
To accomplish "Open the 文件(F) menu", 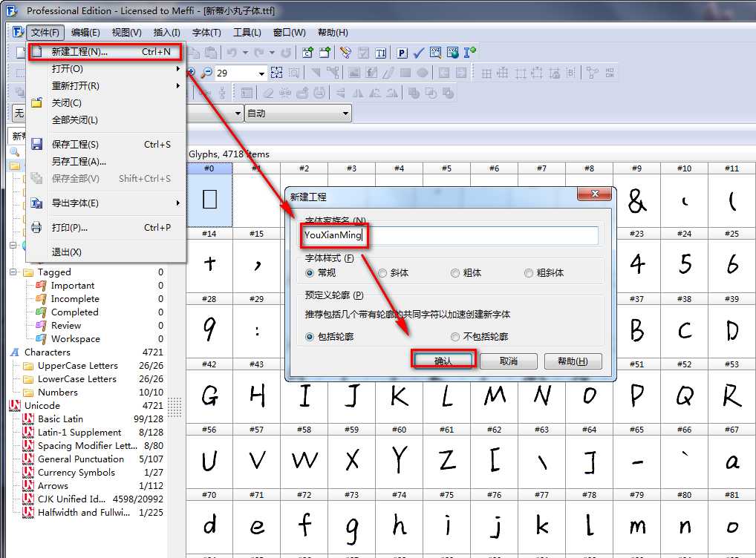I will (45, 33).
